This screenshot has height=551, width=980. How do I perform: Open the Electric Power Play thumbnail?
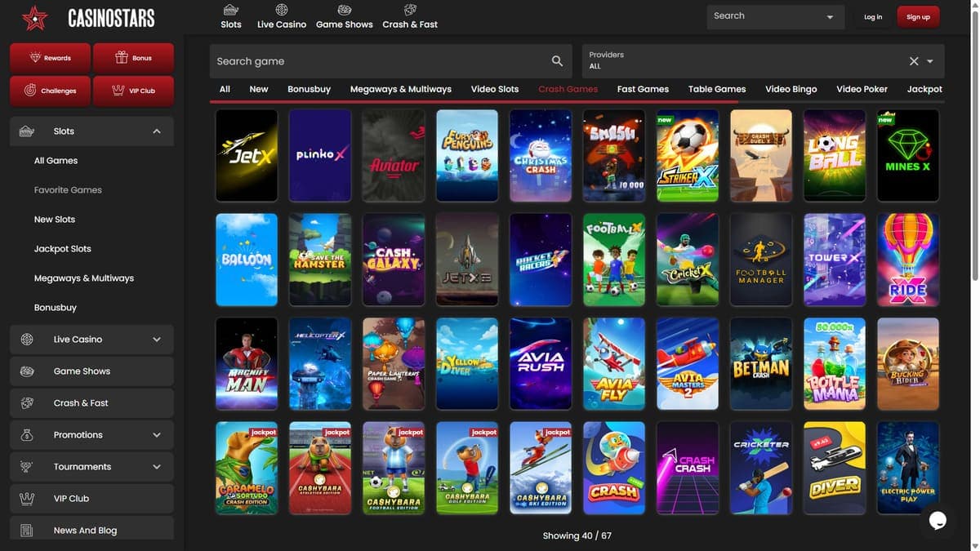tap(908, 468)
